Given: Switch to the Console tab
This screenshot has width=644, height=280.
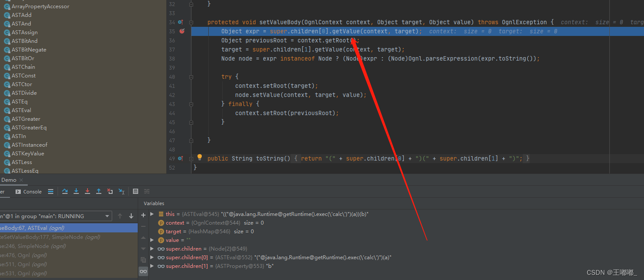Looking at the screenshot, I should [29, 192].
